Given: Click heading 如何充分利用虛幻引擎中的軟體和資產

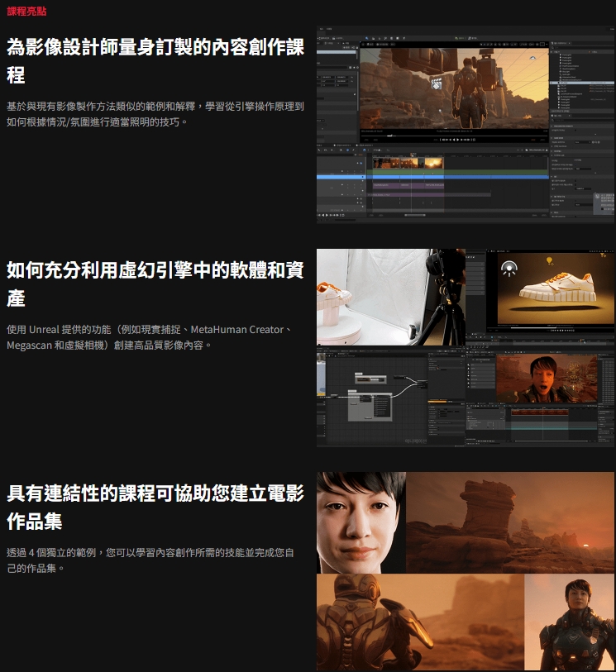Looking at the screenshot, I should point(155,284).
